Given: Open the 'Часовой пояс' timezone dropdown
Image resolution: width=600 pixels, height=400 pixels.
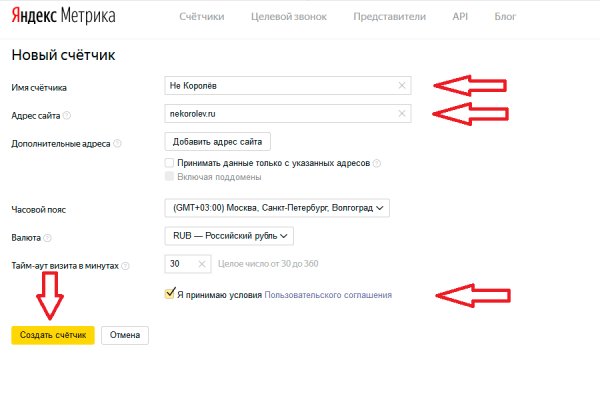Looking at the screenshot, I should 276,208.
